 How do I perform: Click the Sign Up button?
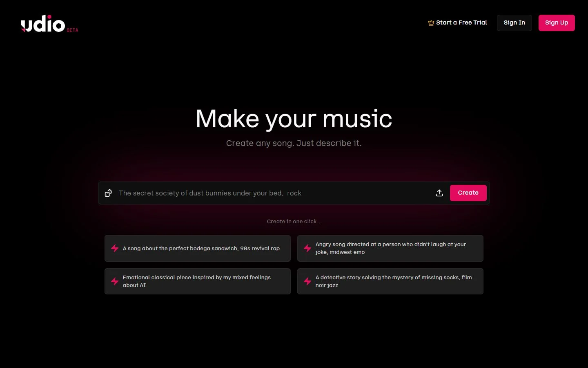pyautogui.click(x=557, y=23)
